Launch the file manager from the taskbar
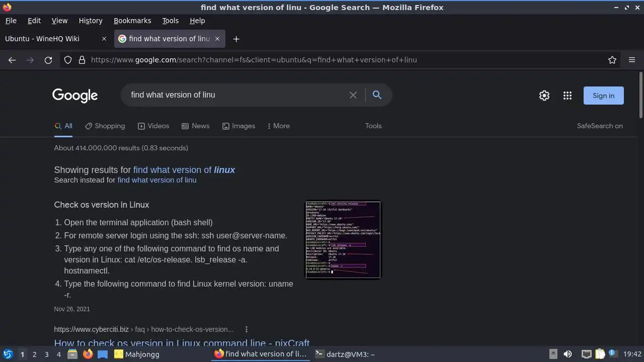644x362 pixels. coord(72,354)
